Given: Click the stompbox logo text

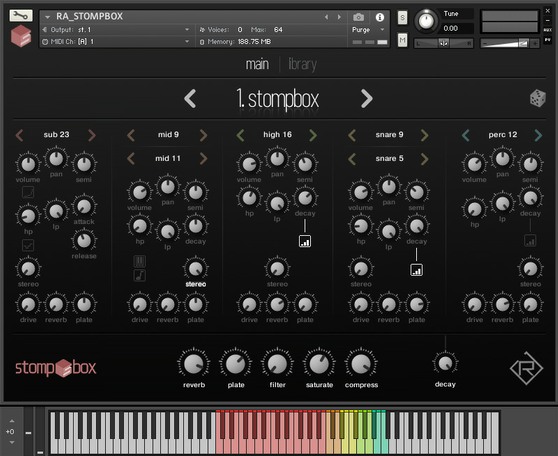Looking at the screenshot, I should [56, 368].
